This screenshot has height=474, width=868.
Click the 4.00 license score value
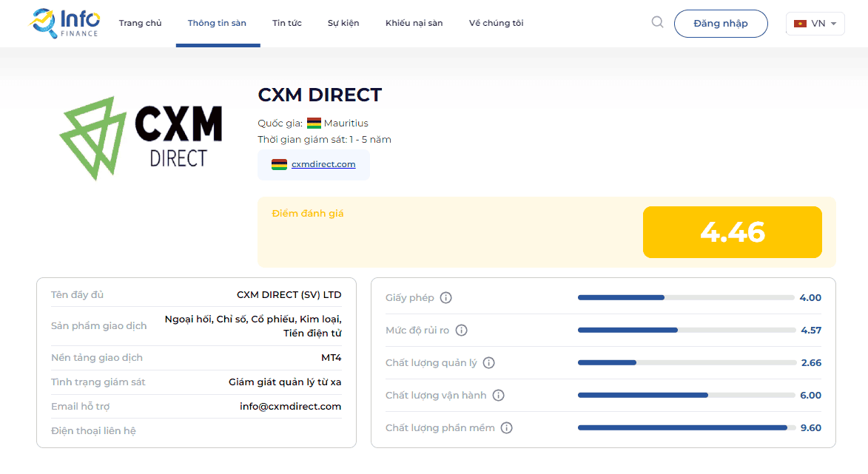point(810,298)
